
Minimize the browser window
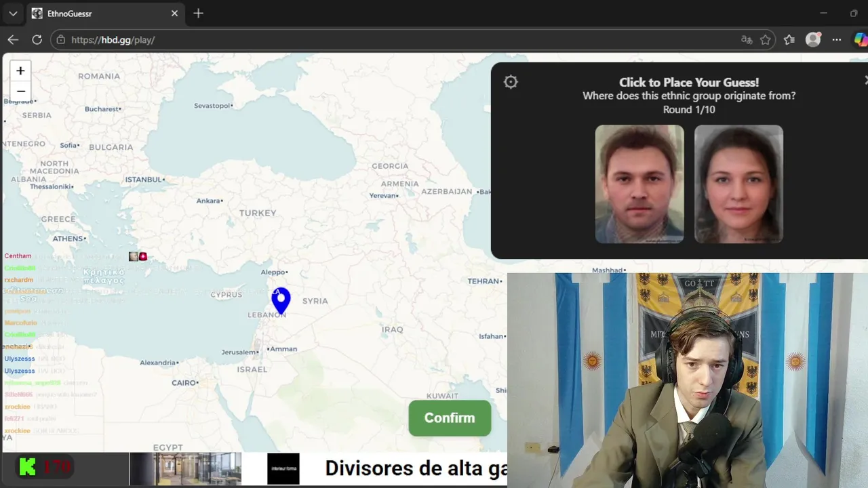[823, 14]
